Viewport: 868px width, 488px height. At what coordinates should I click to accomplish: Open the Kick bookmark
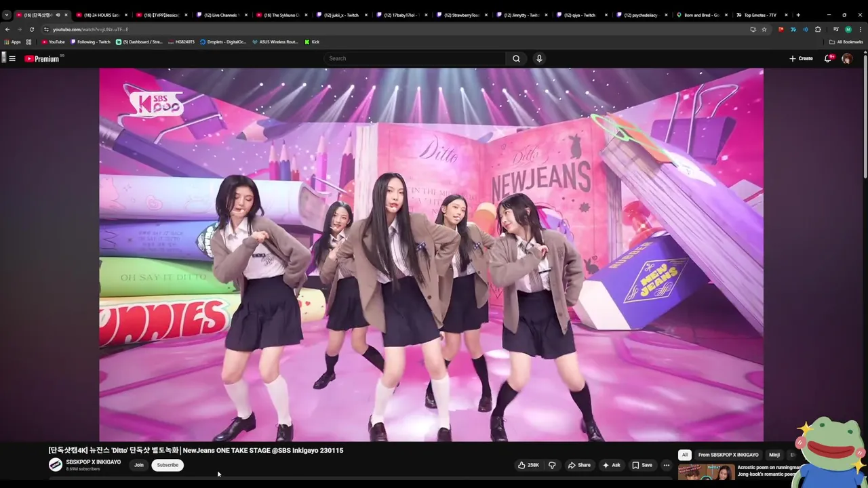click(x=312, y=42)
